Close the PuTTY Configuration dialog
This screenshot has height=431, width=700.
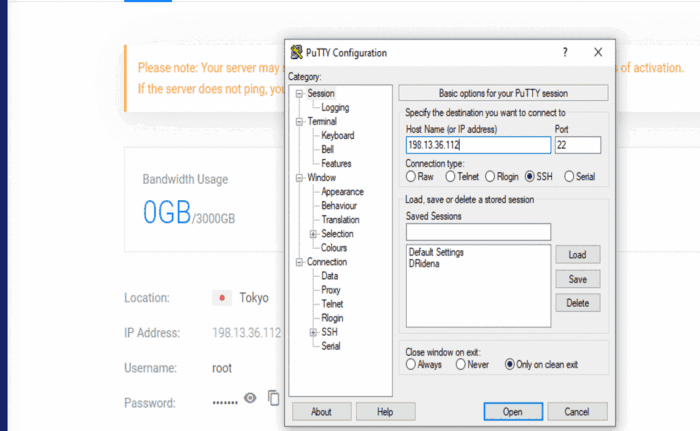pos(598,52)
